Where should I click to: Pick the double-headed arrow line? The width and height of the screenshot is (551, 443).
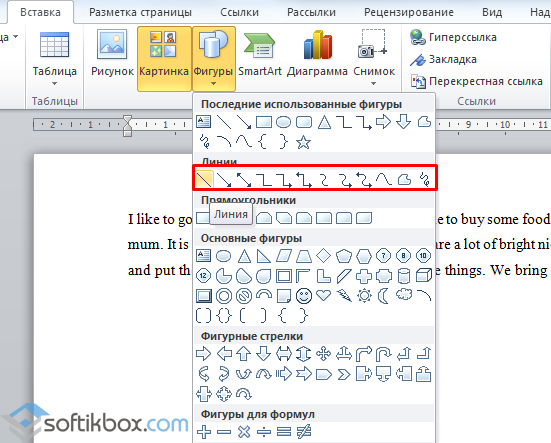pos(244,180)
